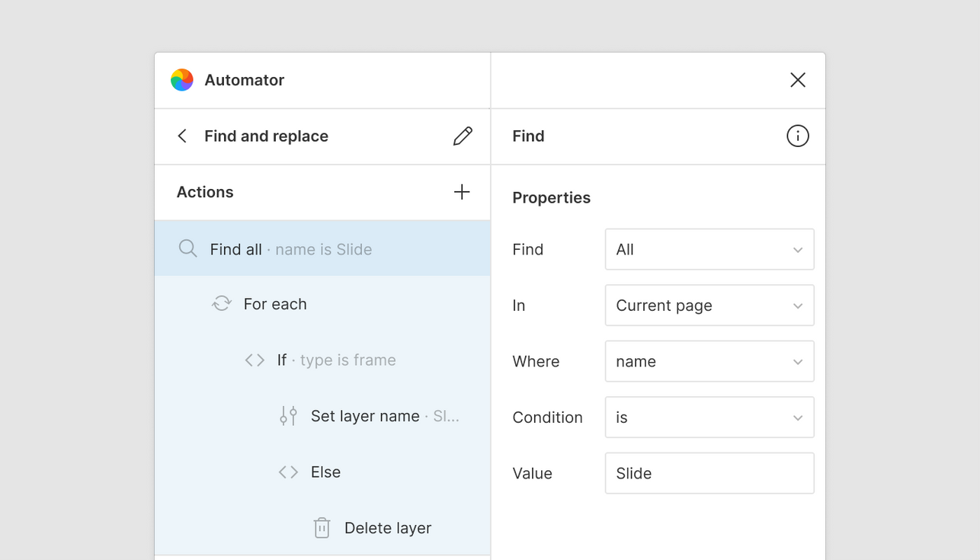980x560 pixels.
Task: Click the magnifier icon on Find all
Action: pos(187,249)
